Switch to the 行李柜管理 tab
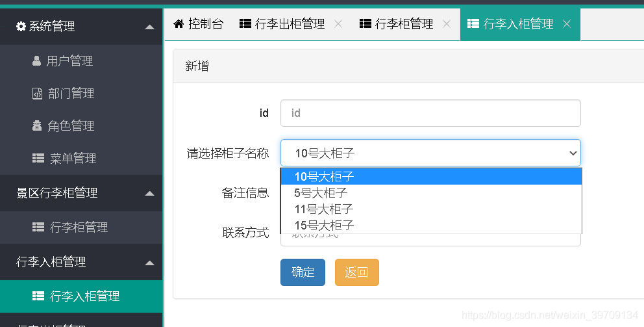644x327 pixels. tap(404, 24)
